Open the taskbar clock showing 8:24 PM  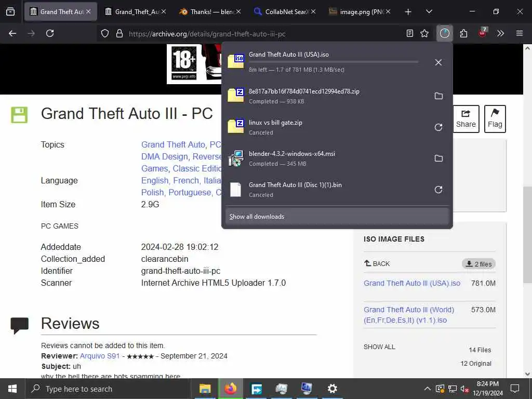(487, 389)
